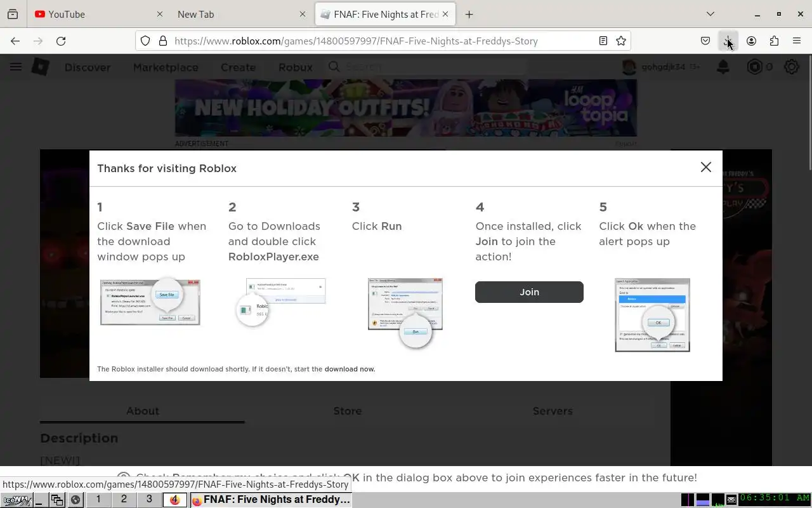This screenshot has width=812, height=508.
Task: Open Roblox notifications bell
Action: pyautogui.click(x=723, y=67)
